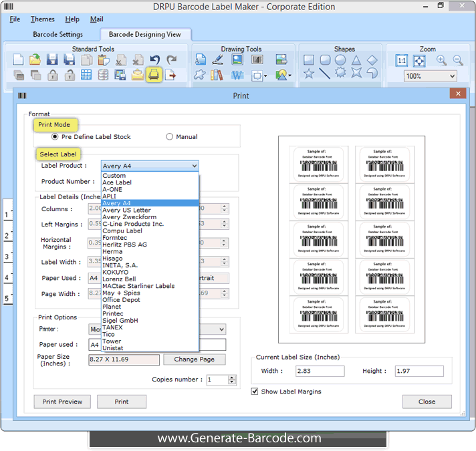Click the Redo arrow icon
This screenshot has height=451, width=476.
[172, 59]
